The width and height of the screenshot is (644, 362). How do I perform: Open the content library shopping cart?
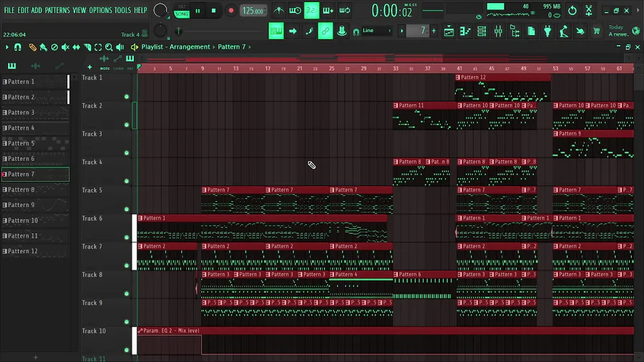[596, 31]
